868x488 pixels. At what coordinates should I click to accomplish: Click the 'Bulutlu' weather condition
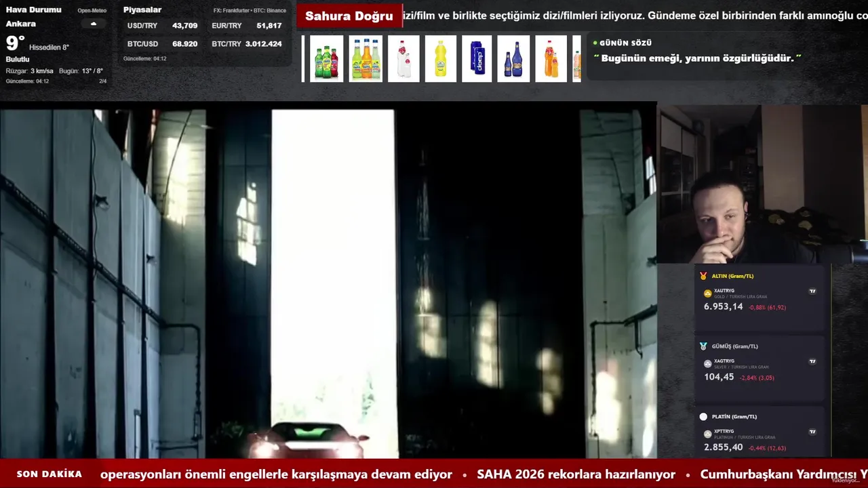point(18,60)
